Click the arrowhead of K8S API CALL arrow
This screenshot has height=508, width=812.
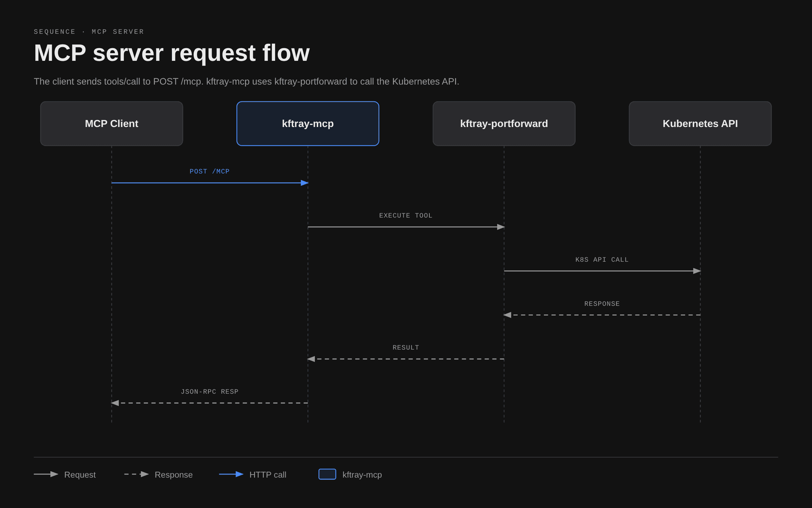coord(697,271)
